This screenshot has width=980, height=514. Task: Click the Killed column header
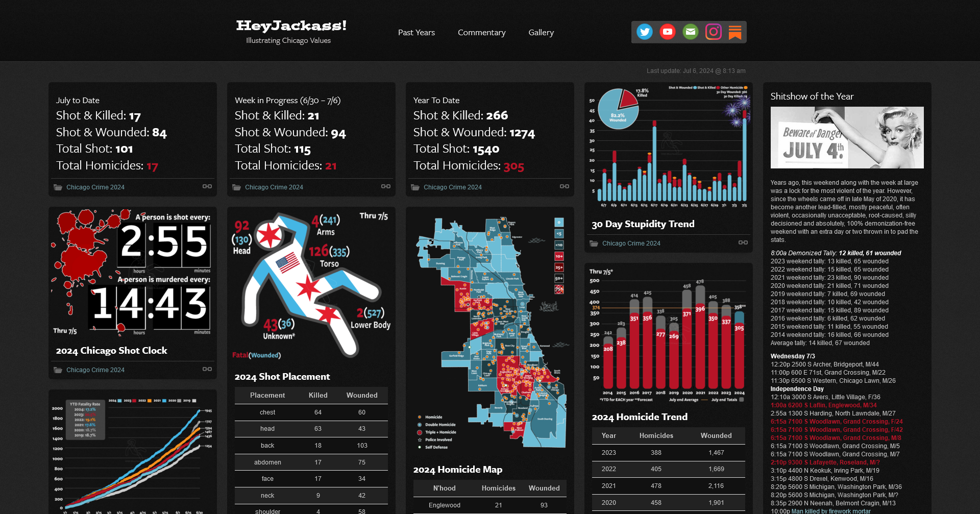pyautogui.click(x=318, y=395)
